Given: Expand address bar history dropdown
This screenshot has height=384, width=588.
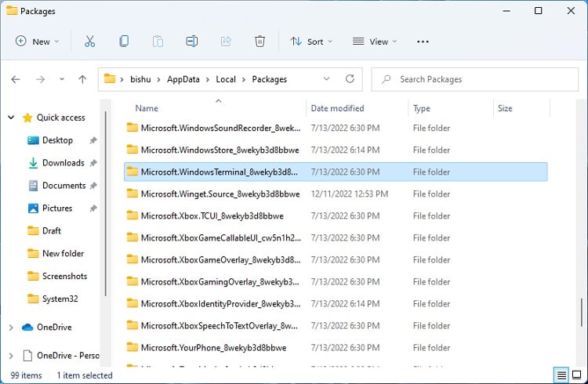Looking at the screenshot, I should coord(326,78).
